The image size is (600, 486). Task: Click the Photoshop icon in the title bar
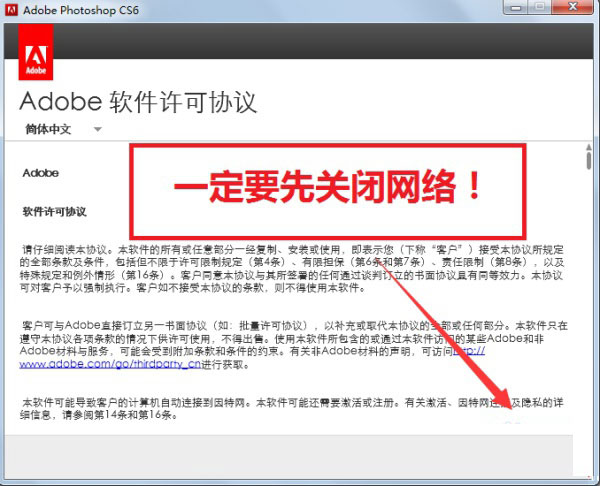coord(12,9)
